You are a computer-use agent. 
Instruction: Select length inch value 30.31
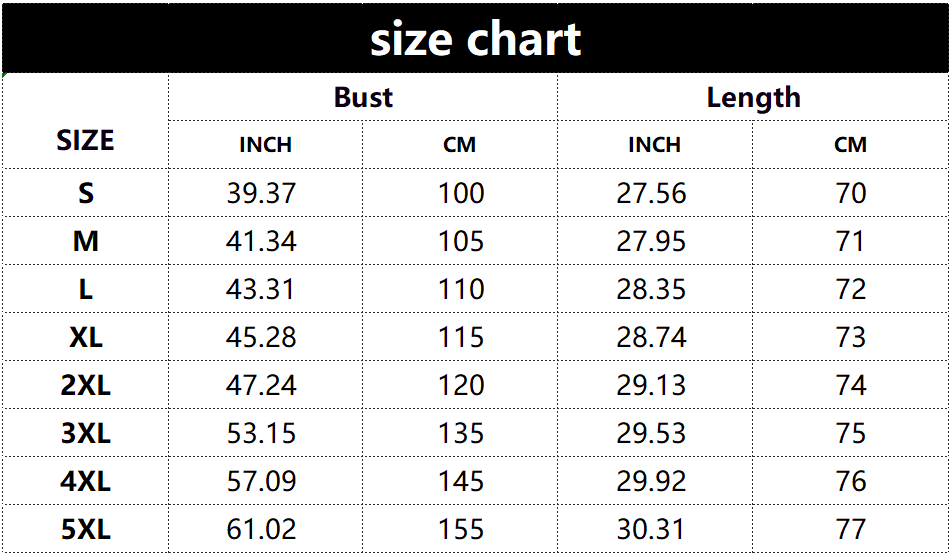(651, 529)
